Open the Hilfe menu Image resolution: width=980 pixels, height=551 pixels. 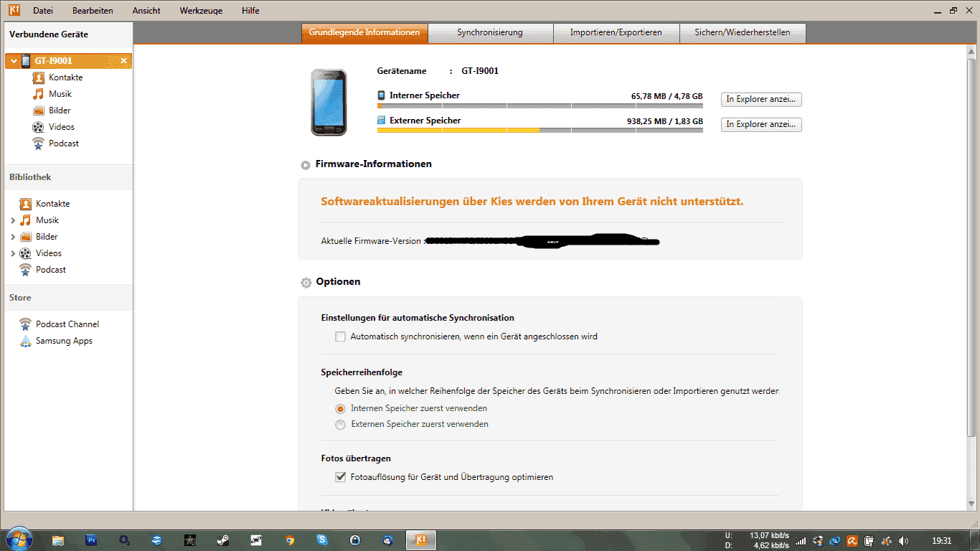[x=250, y=11]
